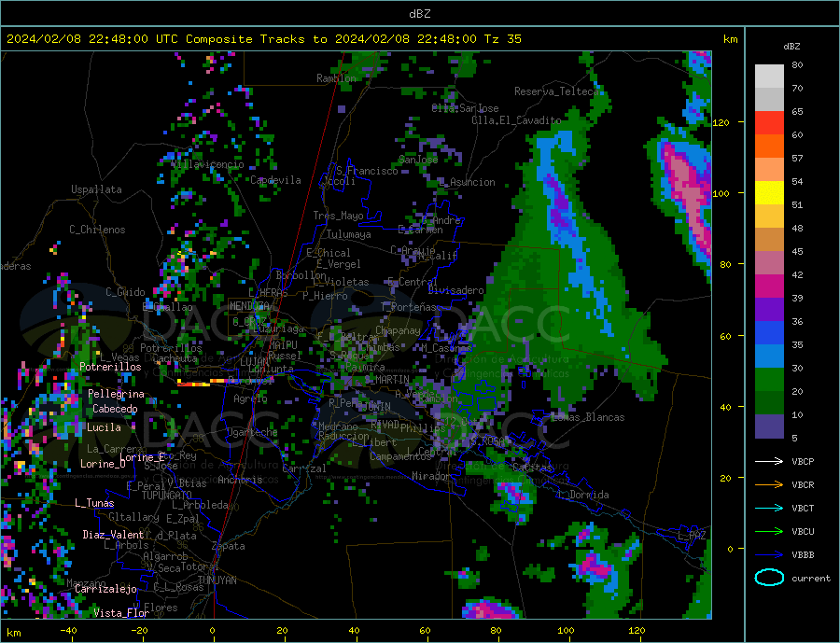Select the Zapata map label
This screenshot has width=840, height=643.
click(229, 546)
